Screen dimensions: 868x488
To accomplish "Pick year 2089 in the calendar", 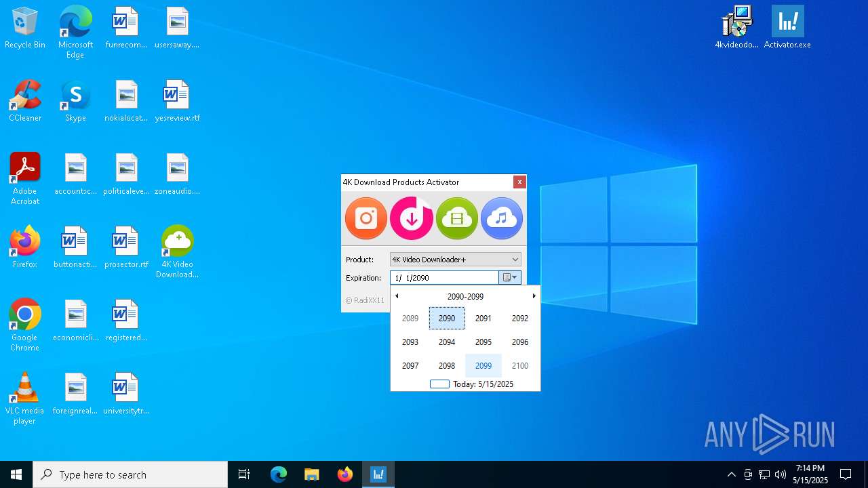I will pyautogui.click(x=410, y=319).
